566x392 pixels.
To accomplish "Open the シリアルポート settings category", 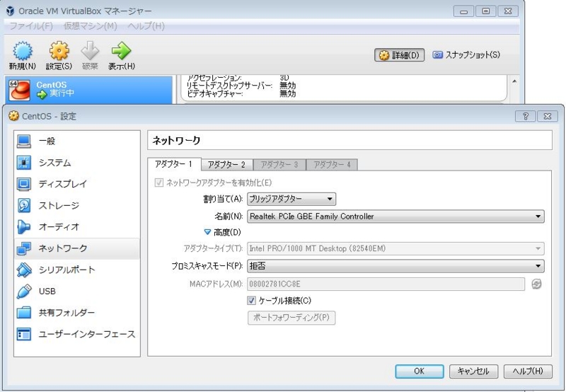I will click(x=76, y=270).
